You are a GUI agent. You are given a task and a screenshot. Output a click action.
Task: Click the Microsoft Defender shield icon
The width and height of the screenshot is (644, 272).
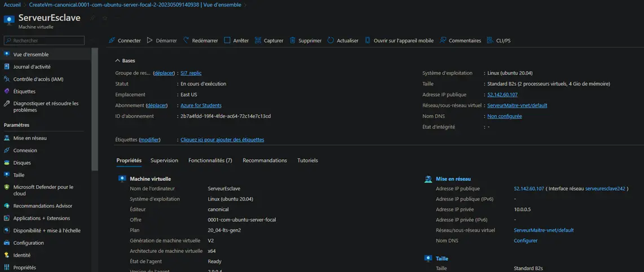7,187
